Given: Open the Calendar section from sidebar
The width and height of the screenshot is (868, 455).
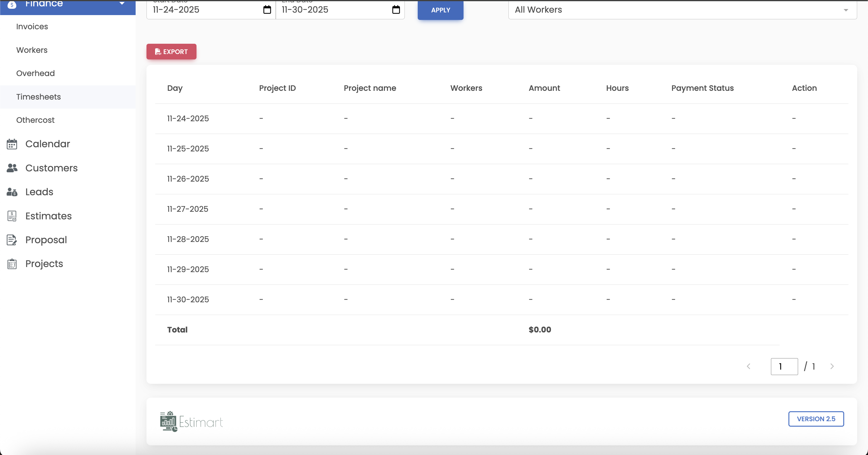Looking at the screenshot, I should pyautogui.click(x=12, y=144).
